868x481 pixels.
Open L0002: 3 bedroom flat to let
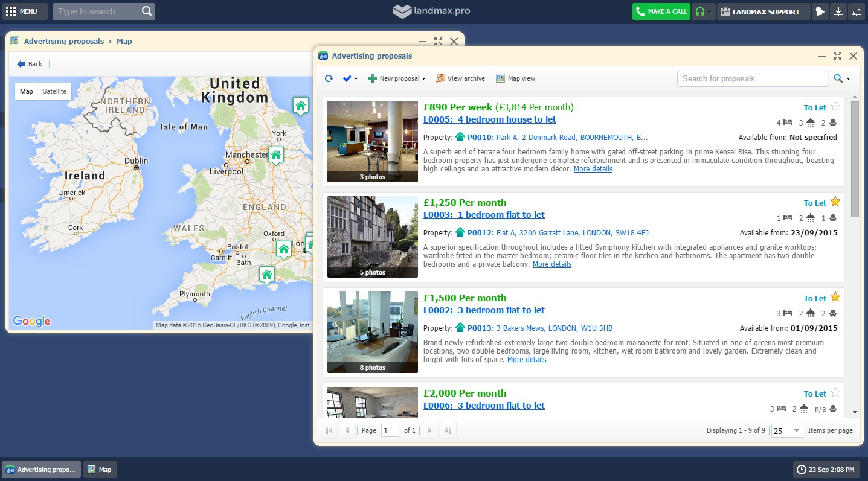click(484, 310)
